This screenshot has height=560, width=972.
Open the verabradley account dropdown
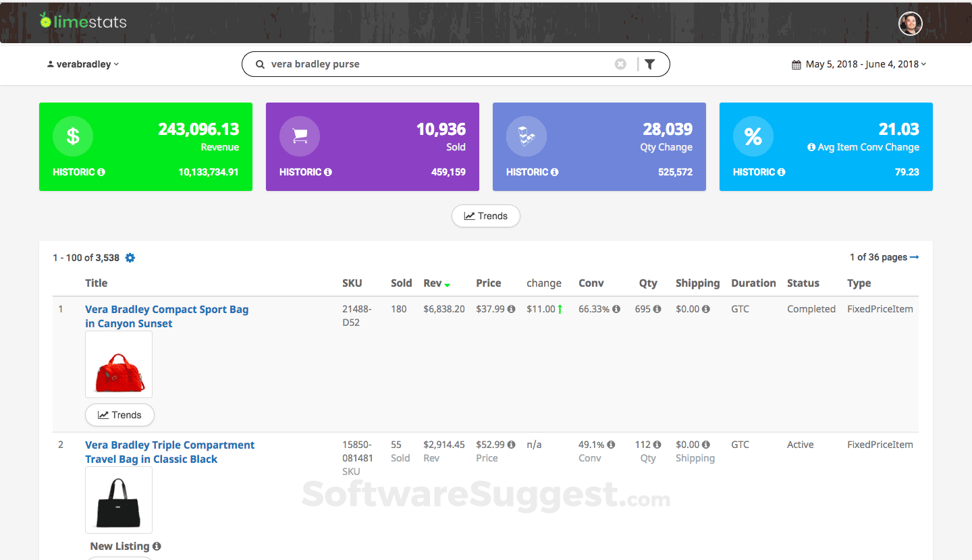point(83,64)
